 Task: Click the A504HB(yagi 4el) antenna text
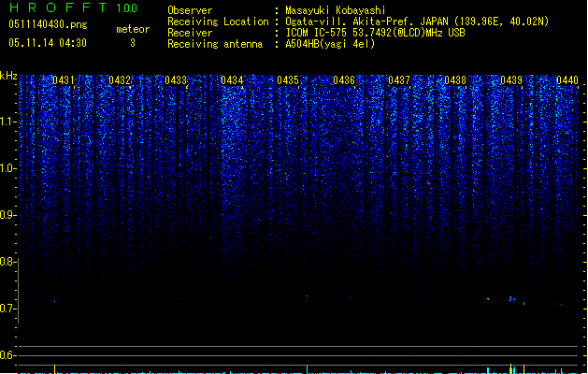(330, 44)
